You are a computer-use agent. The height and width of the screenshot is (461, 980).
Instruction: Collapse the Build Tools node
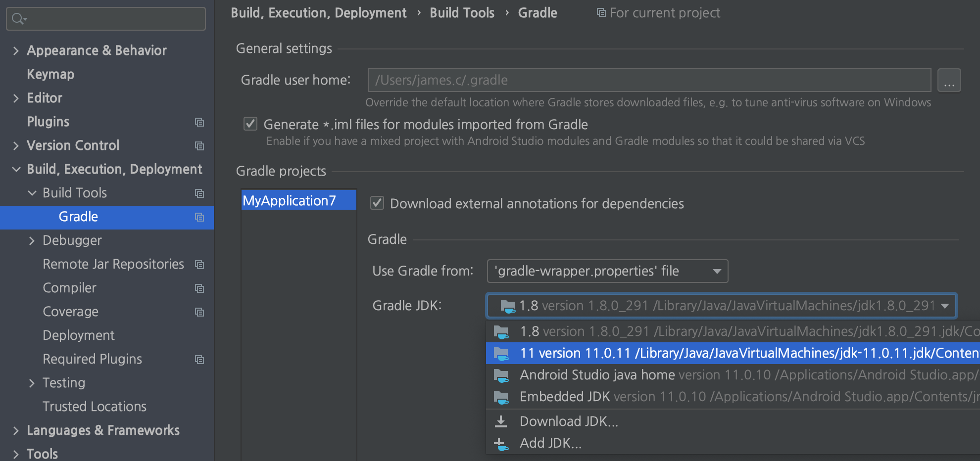[32, 193]
